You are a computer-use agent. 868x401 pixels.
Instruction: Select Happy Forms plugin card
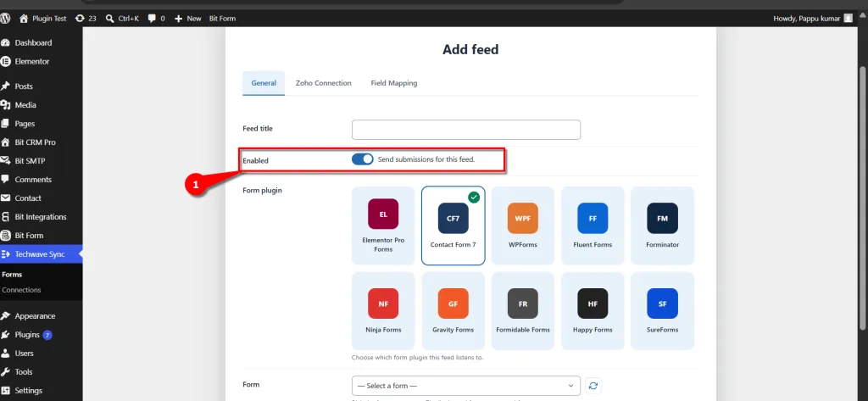click(593, 311)
